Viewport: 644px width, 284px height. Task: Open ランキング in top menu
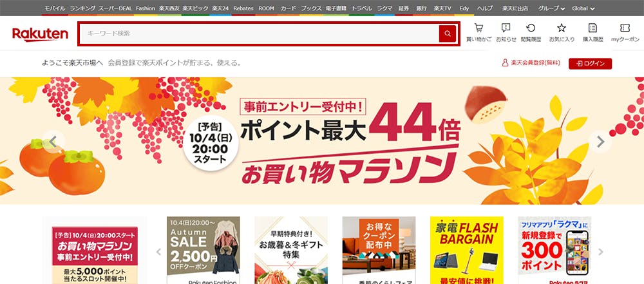82,8
